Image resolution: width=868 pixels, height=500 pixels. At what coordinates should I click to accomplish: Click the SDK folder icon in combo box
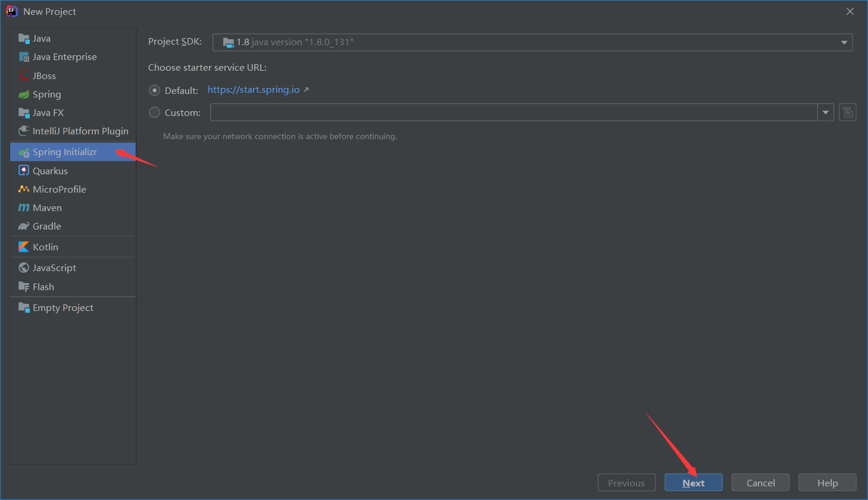[x=228, y=42]
